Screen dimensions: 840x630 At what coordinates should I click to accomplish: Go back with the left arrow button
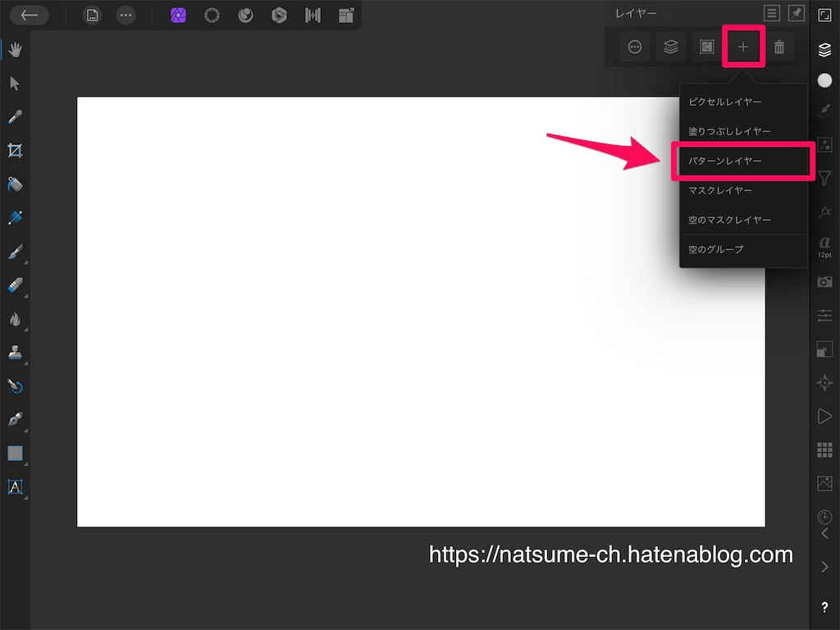(x=30, y=15)
